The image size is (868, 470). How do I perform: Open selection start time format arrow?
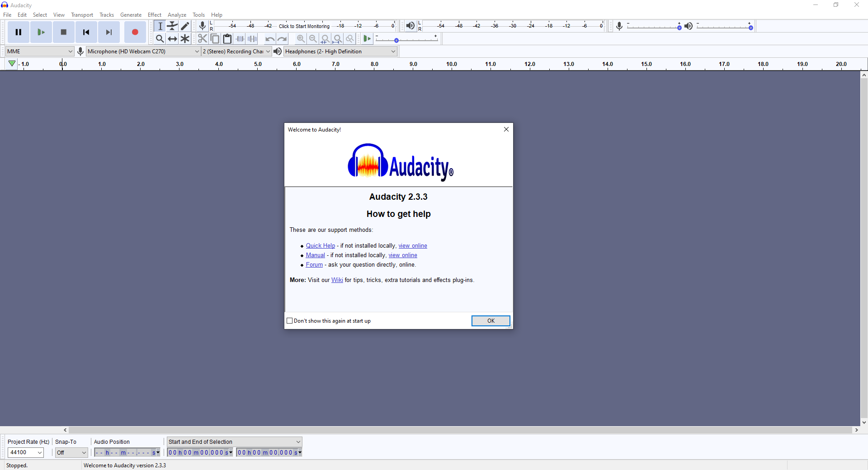point(231,452)
